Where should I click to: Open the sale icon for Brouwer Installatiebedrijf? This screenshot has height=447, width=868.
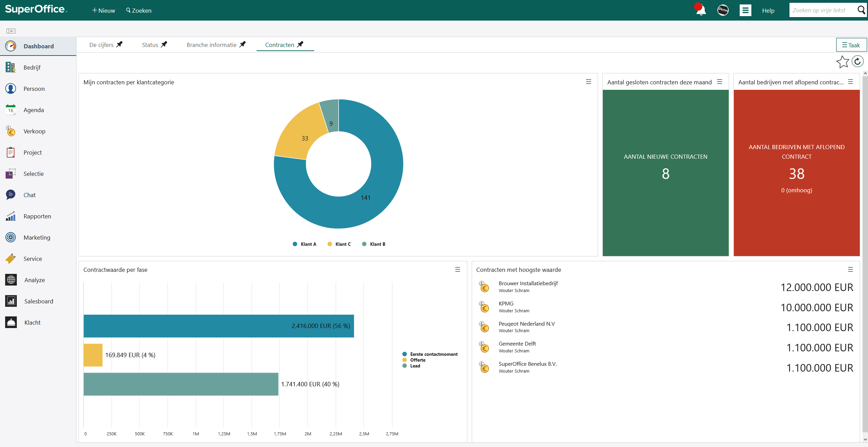(x=484, y=287)
